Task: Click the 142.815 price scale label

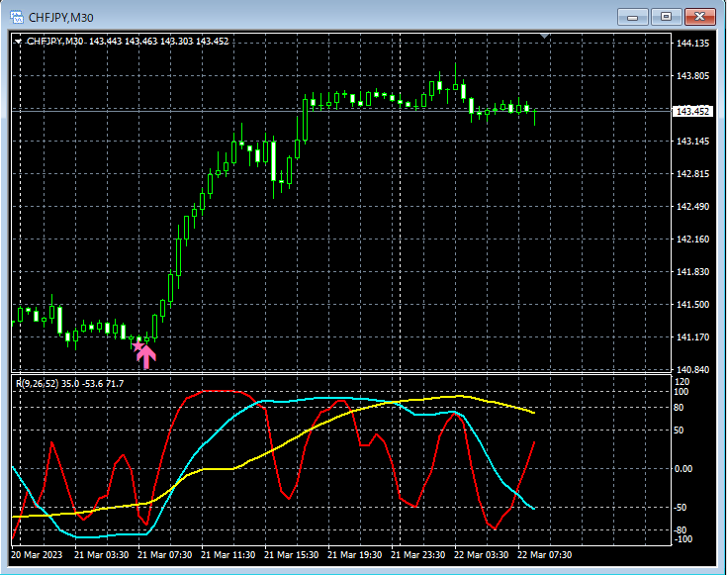Action: click(692, 174)
